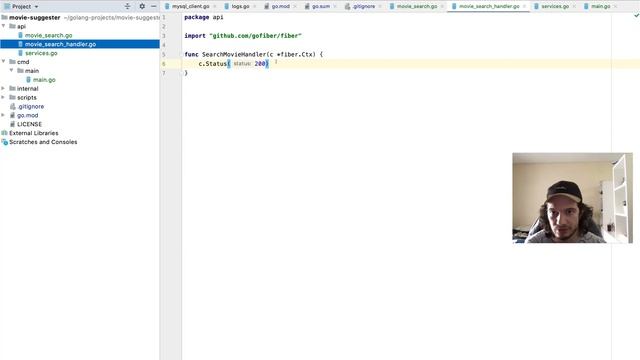
Task: Switch to the go.mod tab
Action: click(x=280, y=7)
